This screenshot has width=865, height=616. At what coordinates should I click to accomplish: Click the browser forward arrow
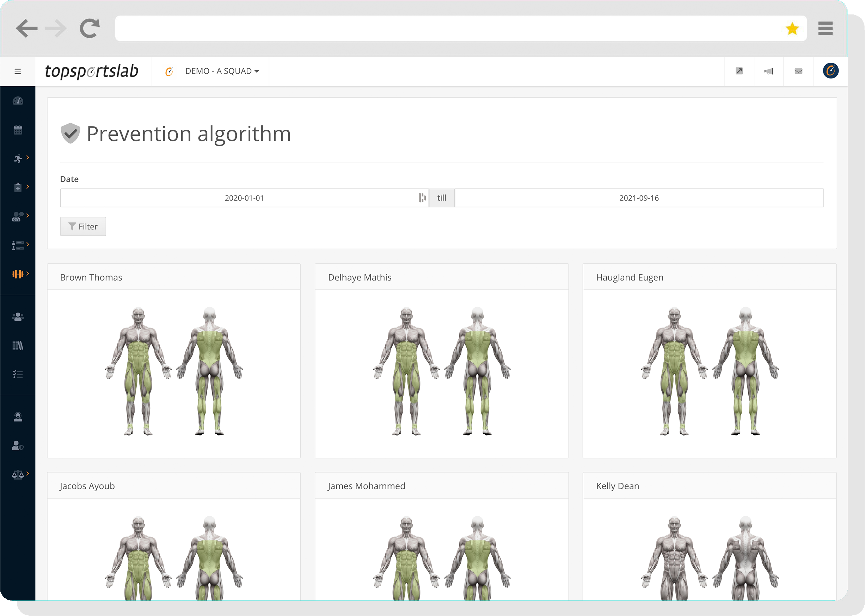pos(56,29)
